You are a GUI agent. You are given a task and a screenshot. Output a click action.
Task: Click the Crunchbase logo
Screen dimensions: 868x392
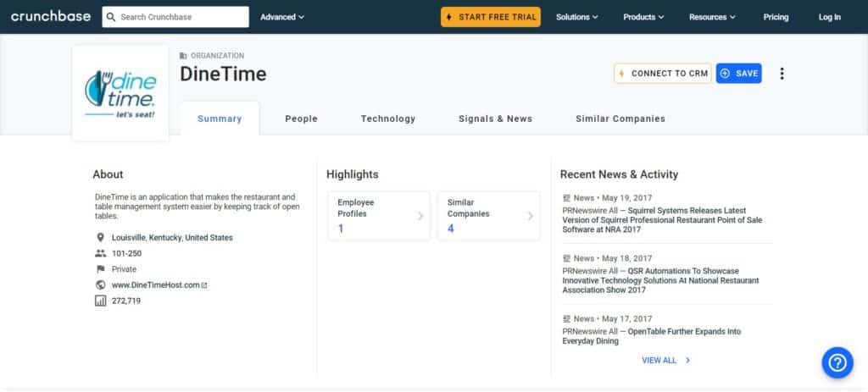pos(51,17)
